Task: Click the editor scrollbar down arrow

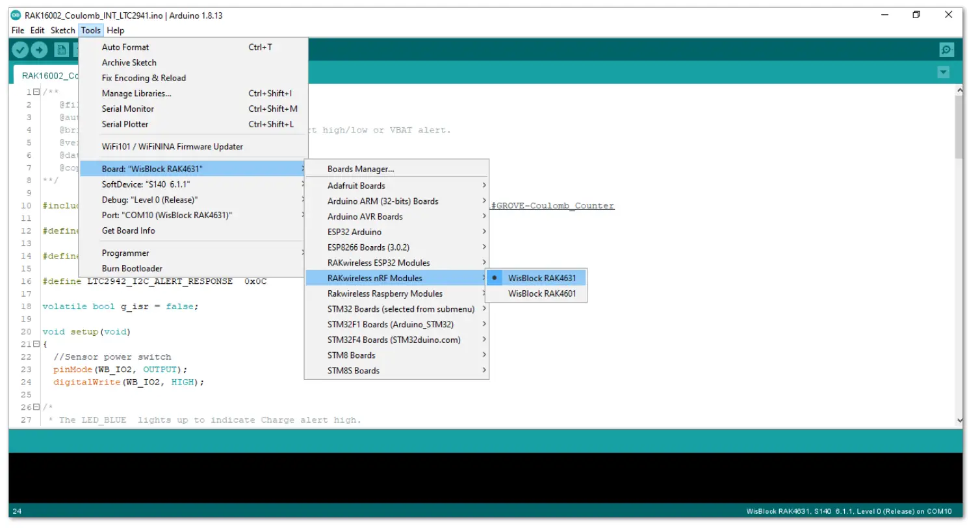Action: click(959, 421)
